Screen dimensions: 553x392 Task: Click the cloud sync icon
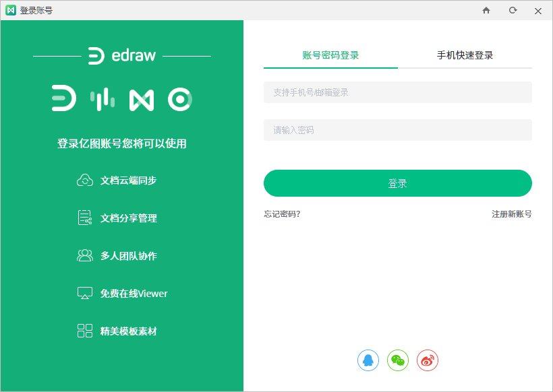click(85, 180)
